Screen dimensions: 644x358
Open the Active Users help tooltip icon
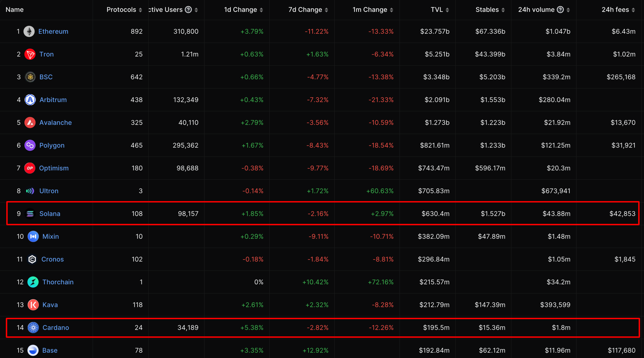[188, 10]
